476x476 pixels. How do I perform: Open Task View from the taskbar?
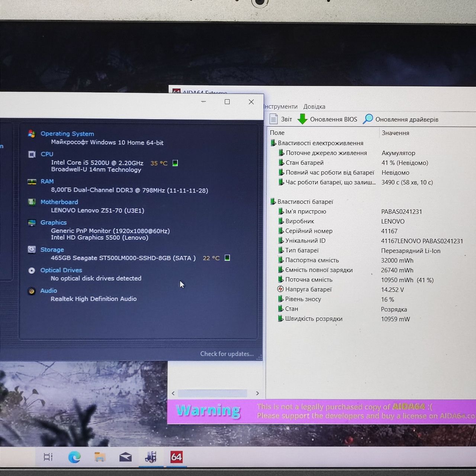pyautogui.click(x=48, y=457)
